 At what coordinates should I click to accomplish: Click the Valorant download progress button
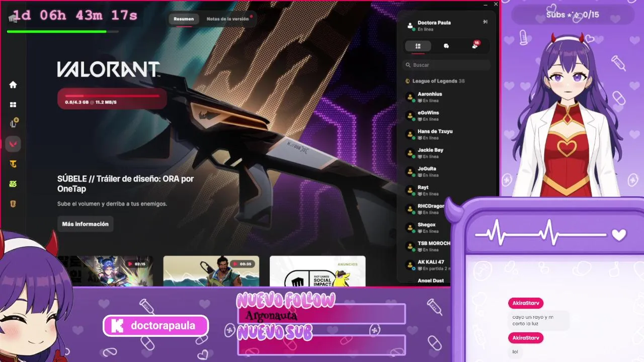112,99
